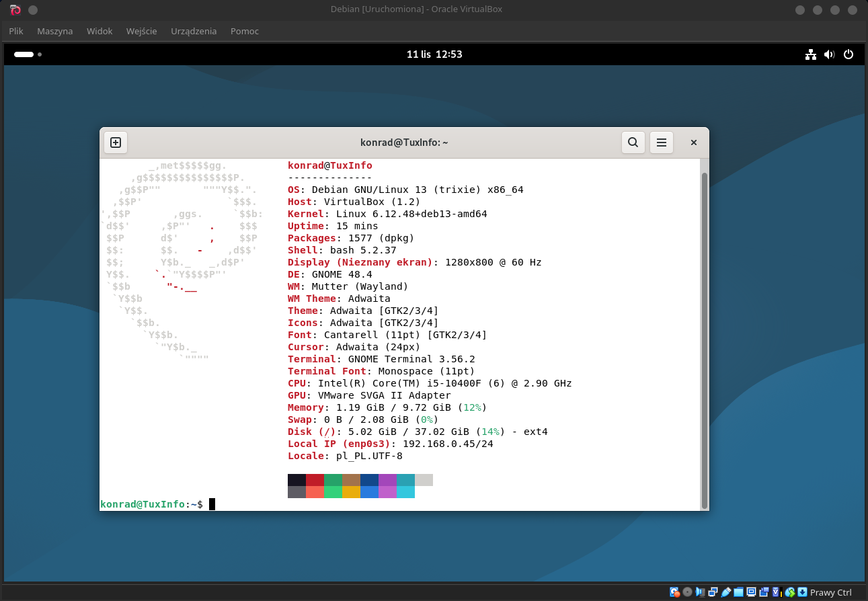Viewport: 868px width, 601px height.
Task: Click the terminal cursor after konrad@TuxInfo:~$ prompt
Action: [212, 504]
